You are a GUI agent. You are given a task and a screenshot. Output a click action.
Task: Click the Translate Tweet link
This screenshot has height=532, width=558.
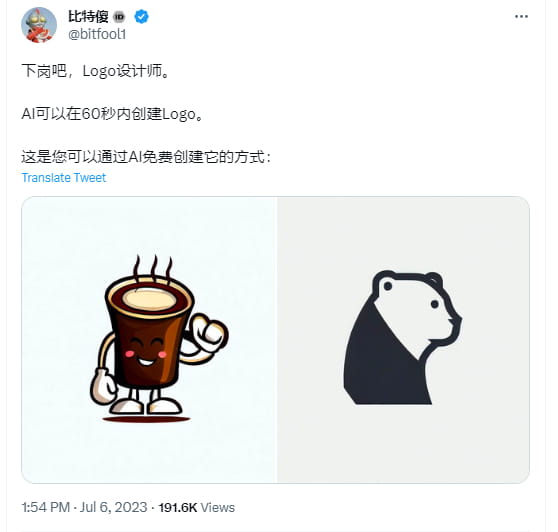(x=64, y=178)
